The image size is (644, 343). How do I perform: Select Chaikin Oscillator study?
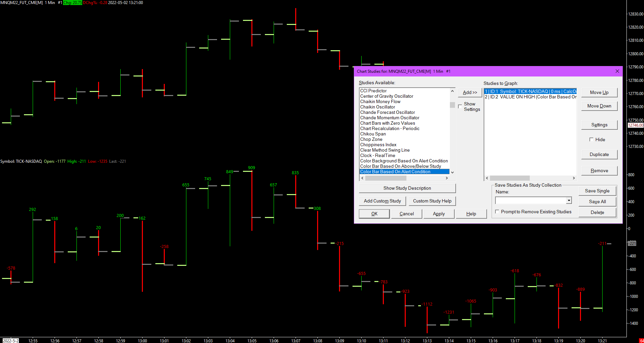point(404,107)
